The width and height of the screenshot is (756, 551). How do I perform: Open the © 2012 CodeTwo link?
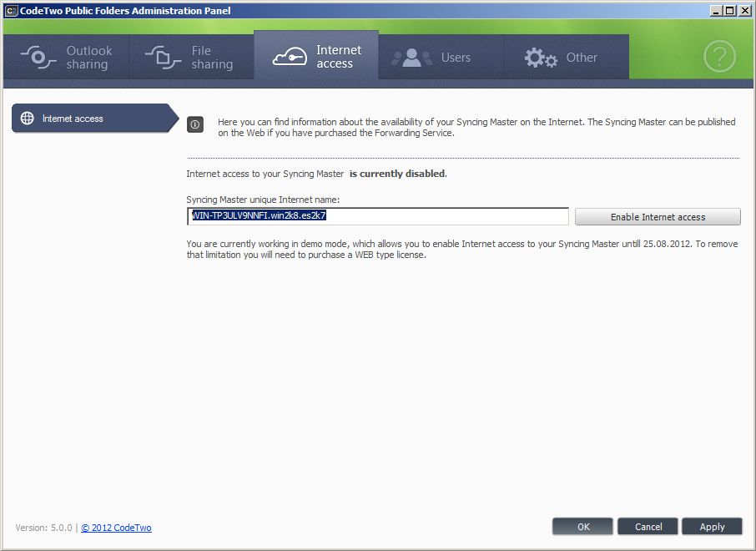(116, 528)
